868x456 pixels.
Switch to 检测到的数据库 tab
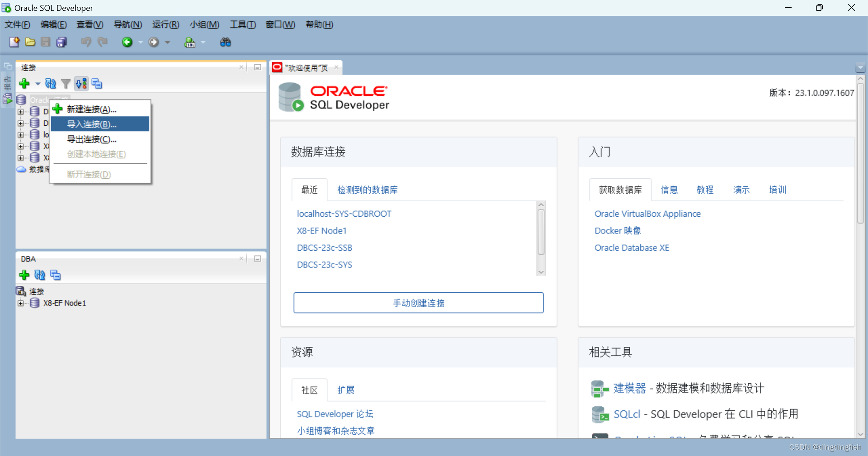click(368, 190)
